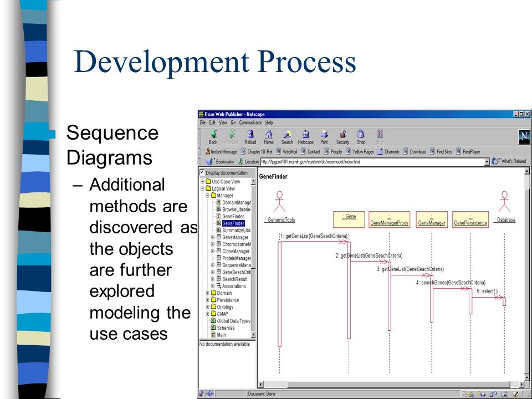The height and width of the screenshot is (399, 532).
Task: Select the highlighted GeneFinder tree item
Action: pyautogui.click(x=233, y=223)
